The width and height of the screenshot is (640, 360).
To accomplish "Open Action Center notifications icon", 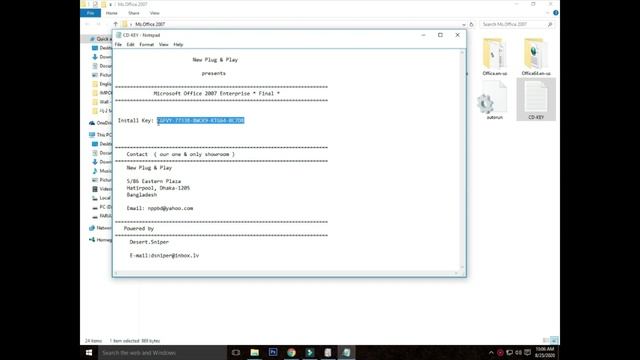I will click(528, 353).
